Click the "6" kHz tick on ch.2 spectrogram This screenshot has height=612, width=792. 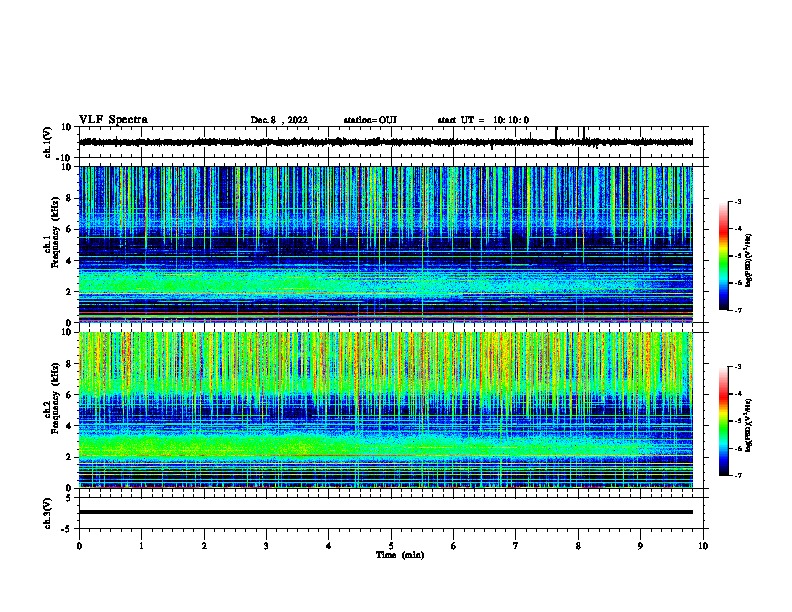pyautogui.click(x=69, y=395)
